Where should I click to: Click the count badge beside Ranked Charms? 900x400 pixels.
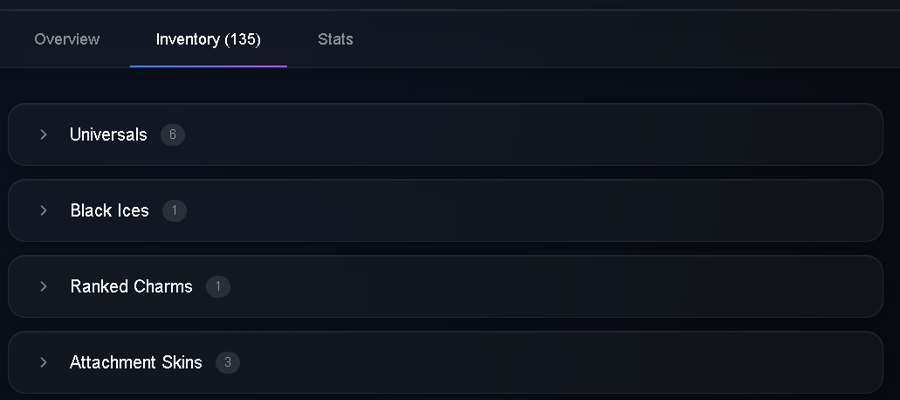pyautogui.click(x=218, y=286)
